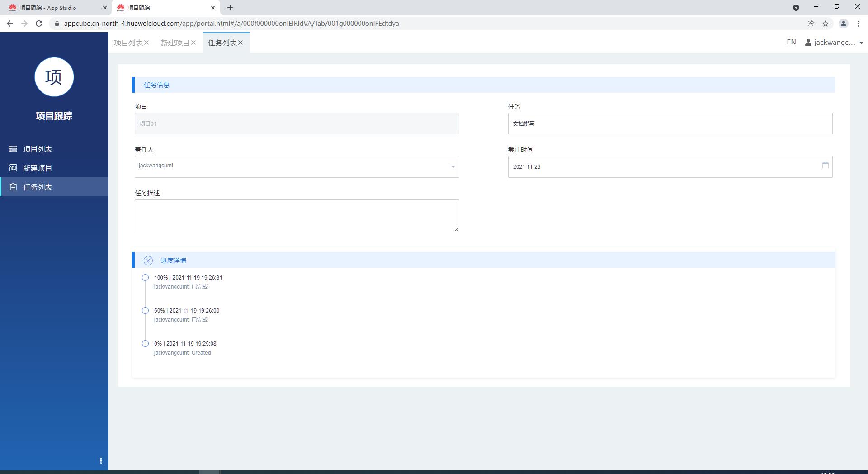Click the task list clipboard icon in sidebar
Screen dimensions: 868x474
point(13,187)
